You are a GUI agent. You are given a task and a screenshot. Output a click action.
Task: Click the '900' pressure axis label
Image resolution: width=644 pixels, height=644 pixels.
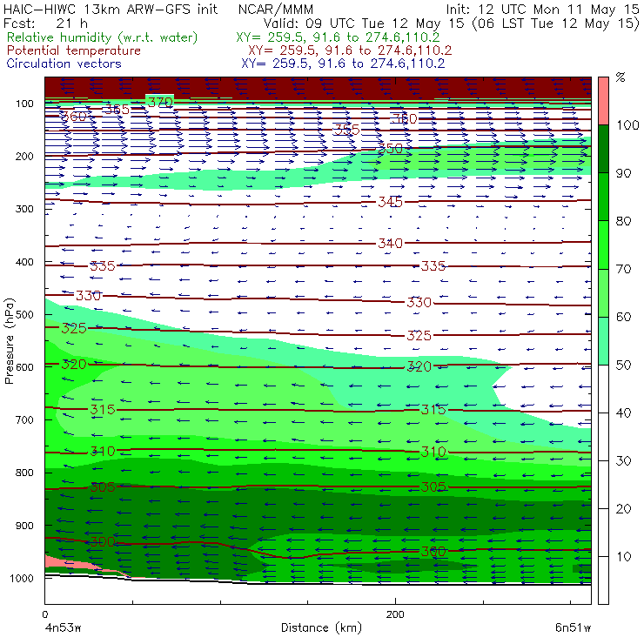click(x=24, y=526)
